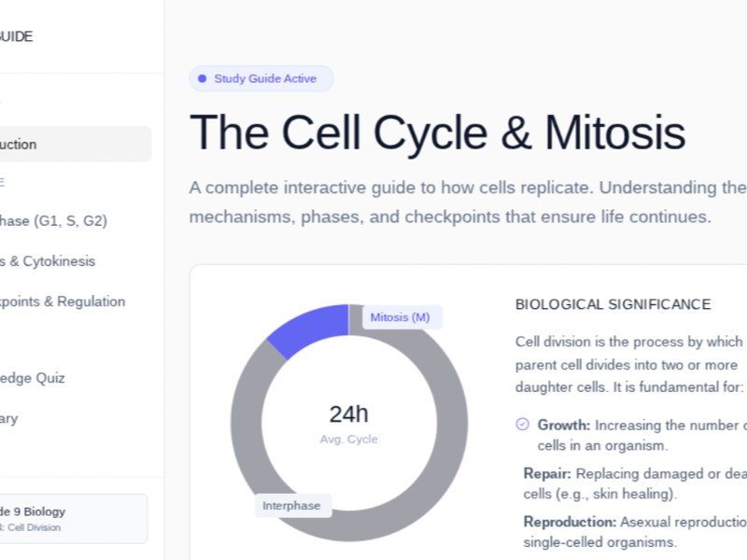
Task: Click the Study Guide Active badge
Action: (x=261, y=78)
